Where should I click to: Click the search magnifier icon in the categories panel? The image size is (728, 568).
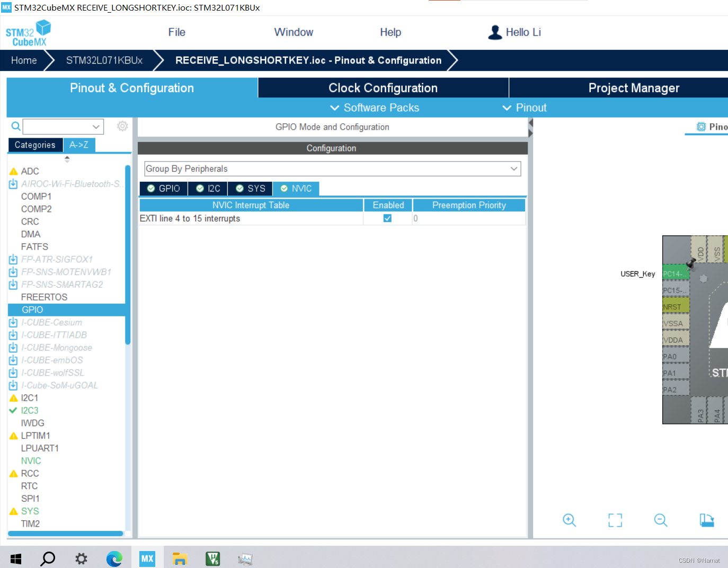pos(16,126)
